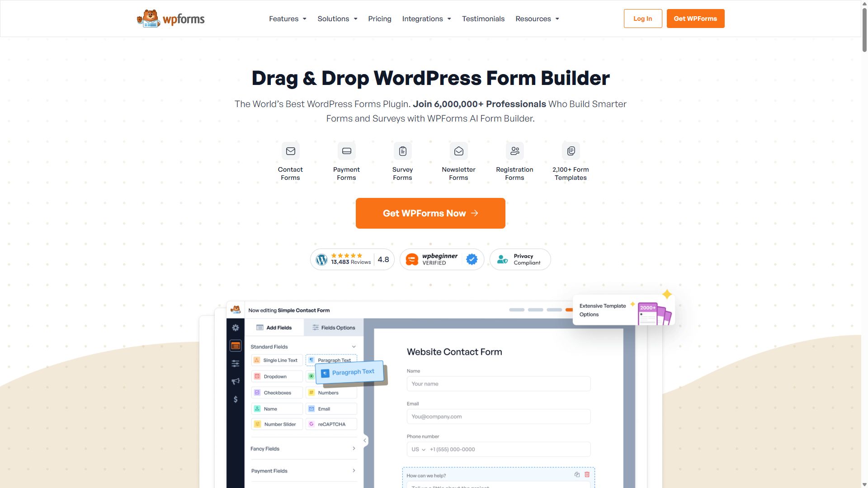Click the Number Slider field icon
The width and height of the screenshot is (868, 488).
click(257, 424)
